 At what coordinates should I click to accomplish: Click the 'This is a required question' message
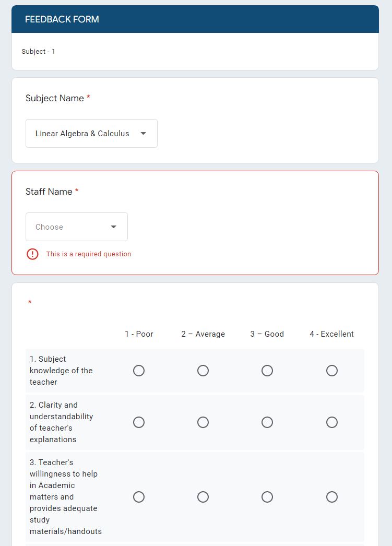(x=89, y=254)
